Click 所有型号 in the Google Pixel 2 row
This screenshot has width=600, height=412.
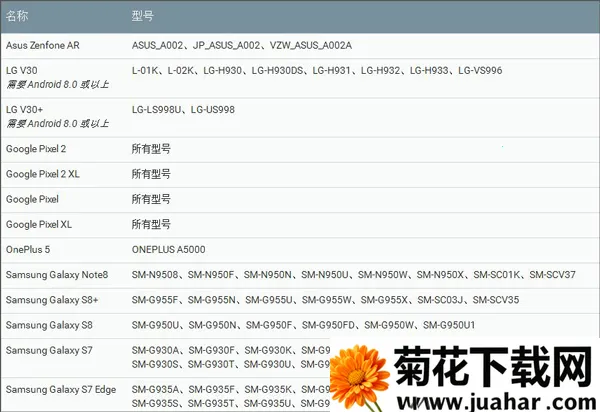pyautogui.click(x=151, y=149)
